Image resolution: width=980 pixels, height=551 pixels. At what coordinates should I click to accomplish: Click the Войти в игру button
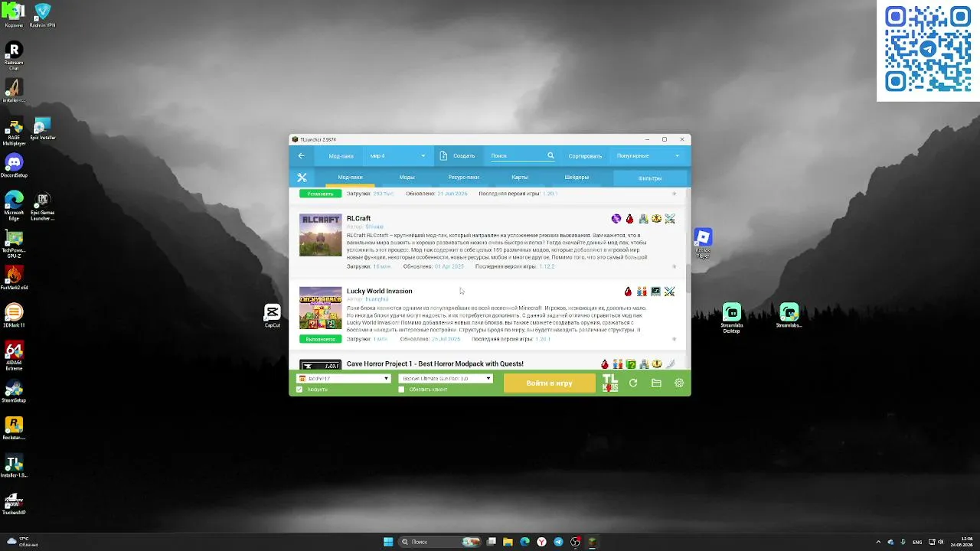(549, 383)
